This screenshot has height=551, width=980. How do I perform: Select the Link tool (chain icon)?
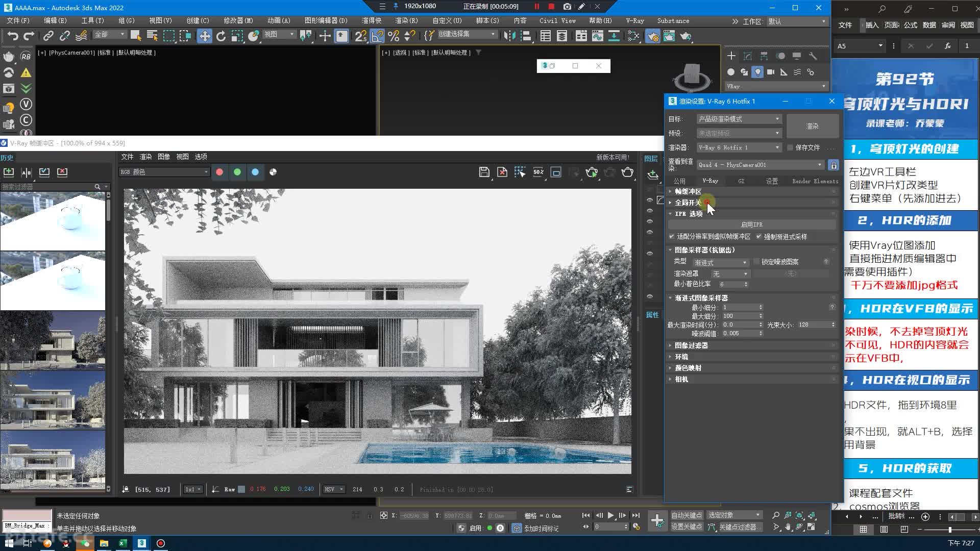click(48, 36)
